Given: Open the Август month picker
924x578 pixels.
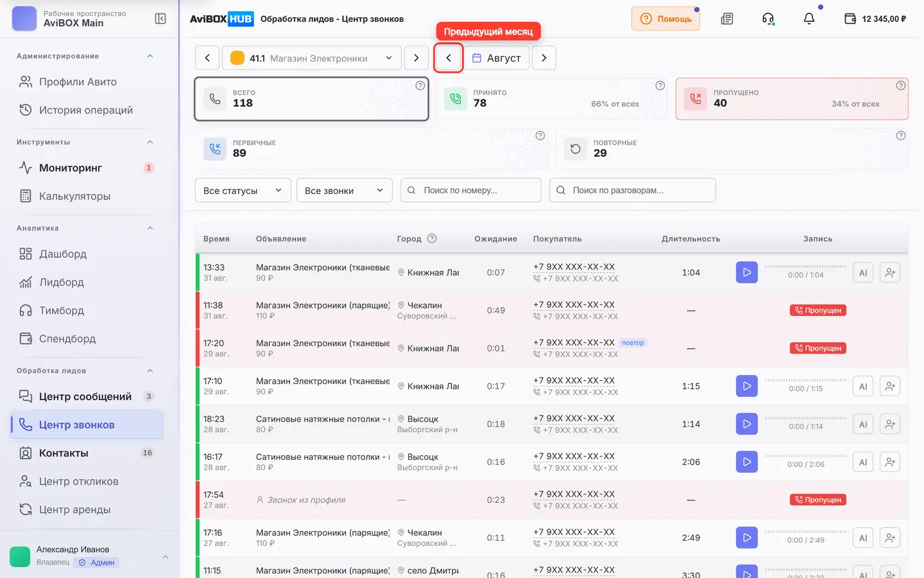Looking at the screenshot, I should click(x=497, y=58).
